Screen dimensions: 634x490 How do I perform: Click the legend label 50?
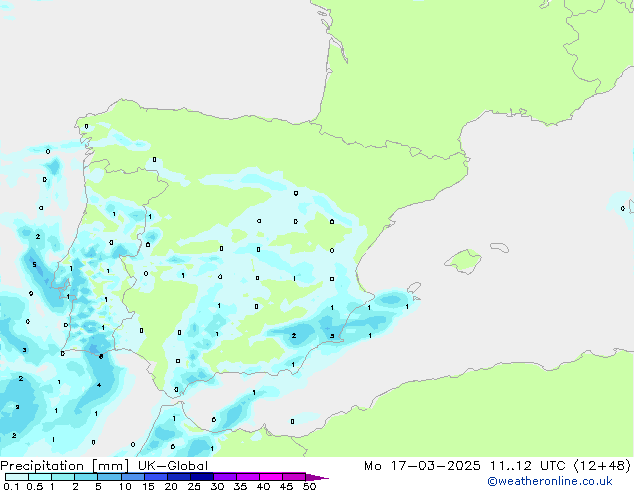(310, 486)
